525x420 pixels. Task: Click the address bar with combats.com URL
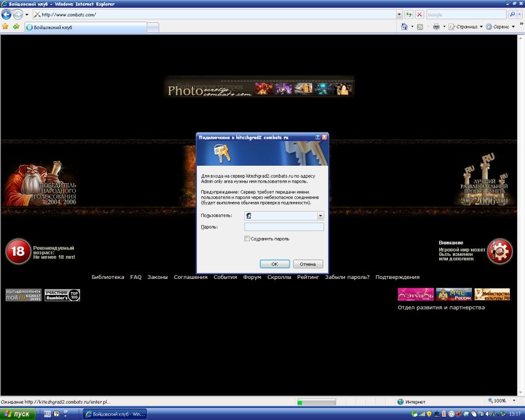click(x=214, y=15)
